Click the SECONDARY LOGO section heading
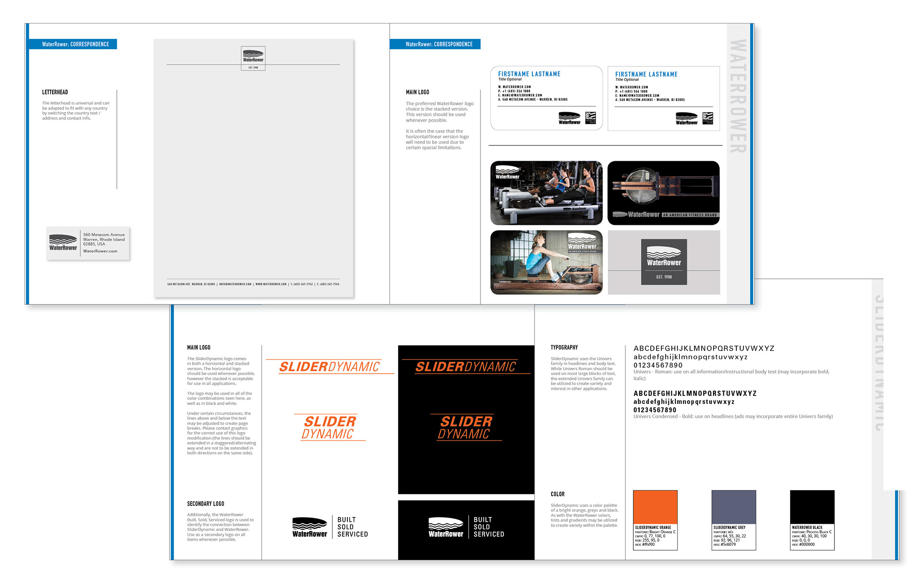The width and height of the screenshot is (924, 583). coord(205,504)
